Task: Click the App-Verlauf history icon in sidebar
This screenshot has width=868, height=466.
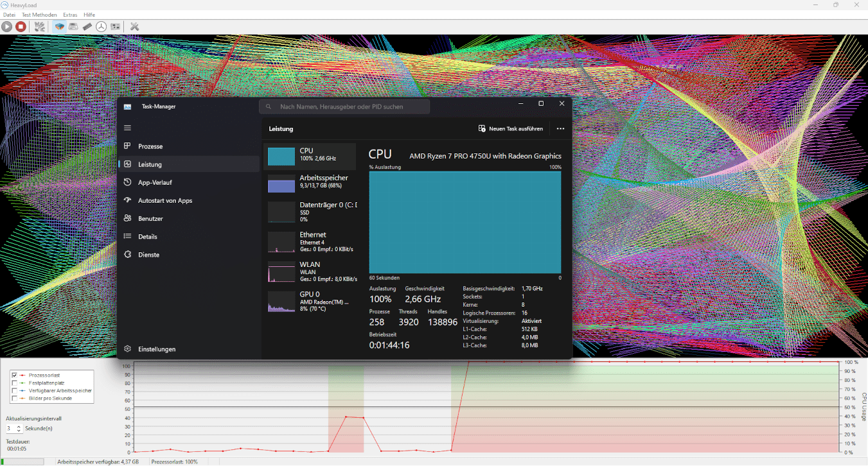Action: 127,182
